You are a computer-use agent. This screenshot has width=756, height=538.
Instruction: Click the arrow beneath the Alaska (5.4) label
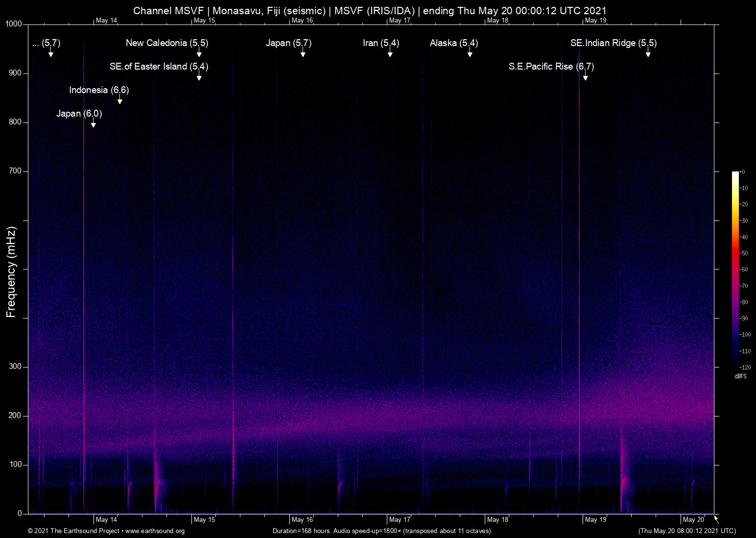[x=470, y=53]
